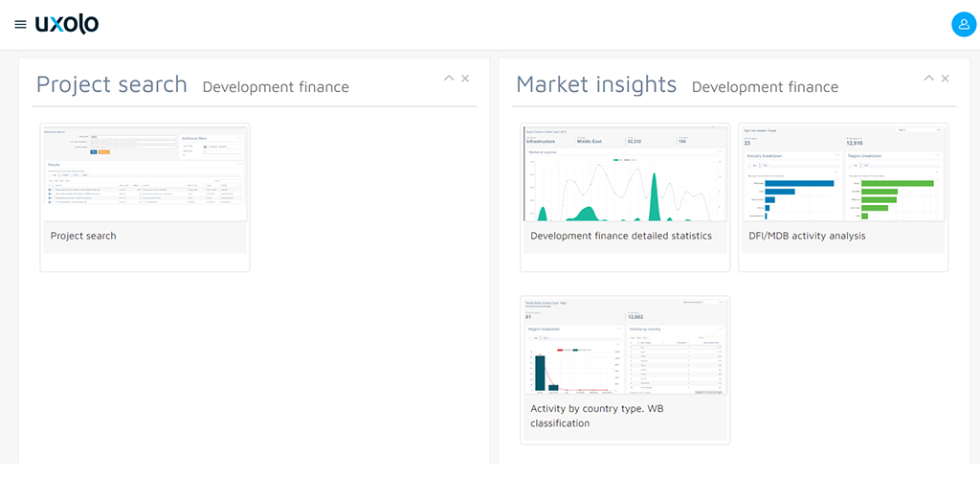Select Development finance detailed statistics title
980x479 pixels.
(x=621, y=236)
